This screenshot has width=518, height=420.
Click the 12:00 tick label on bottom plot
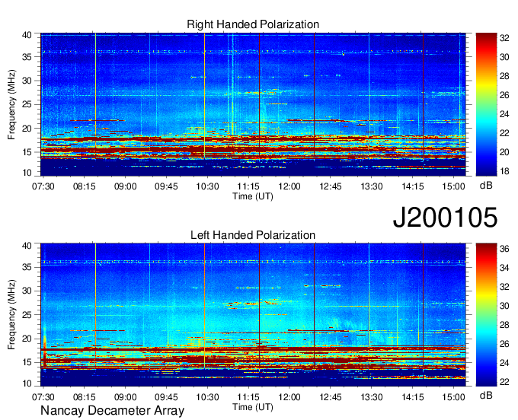(x=289, y=396)
